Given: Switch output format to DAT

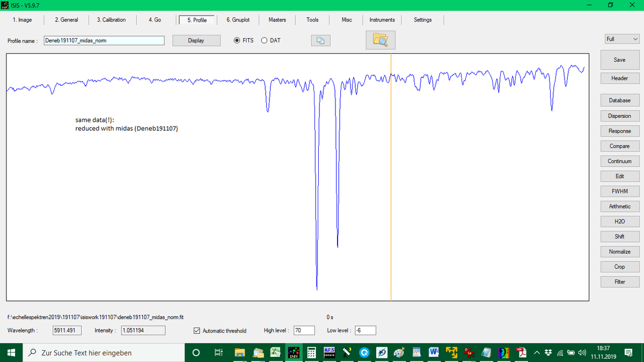Looking at the screenshot, I should [264, 40].
